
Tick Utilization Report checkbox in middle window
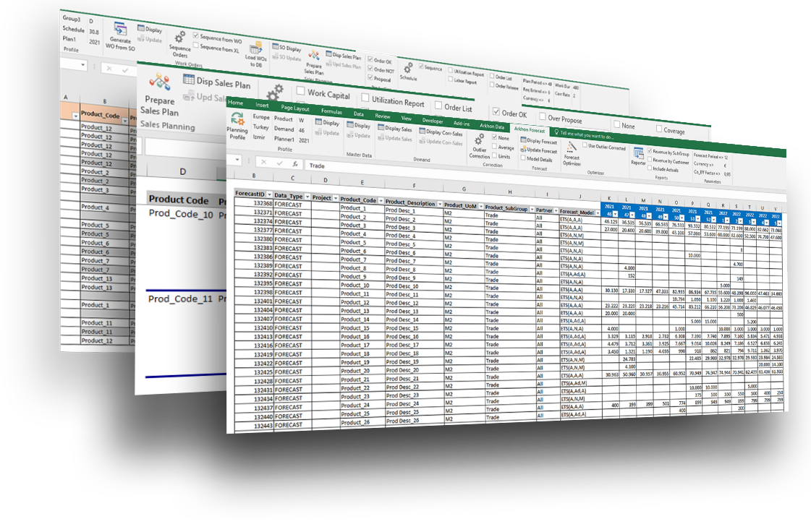pyautogui.click(x=365, y=98)
